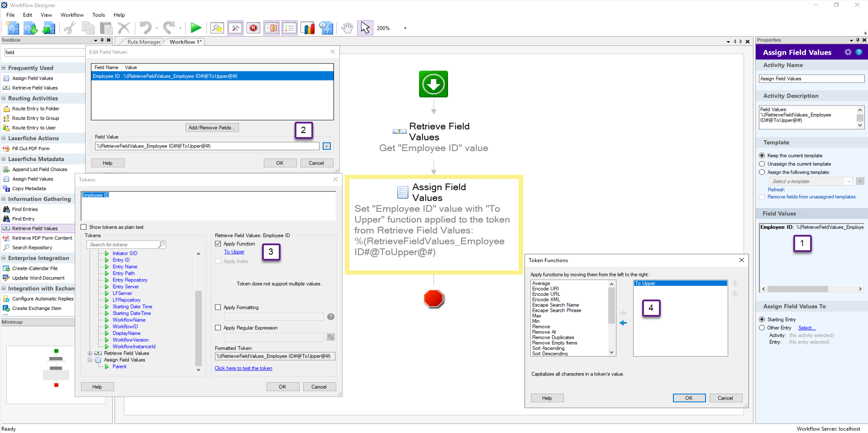Image resolution: width=868 pixels, height=433 pixels.
Task: Switch to the Rule Manager tab
Action: [x=143, y=42]
